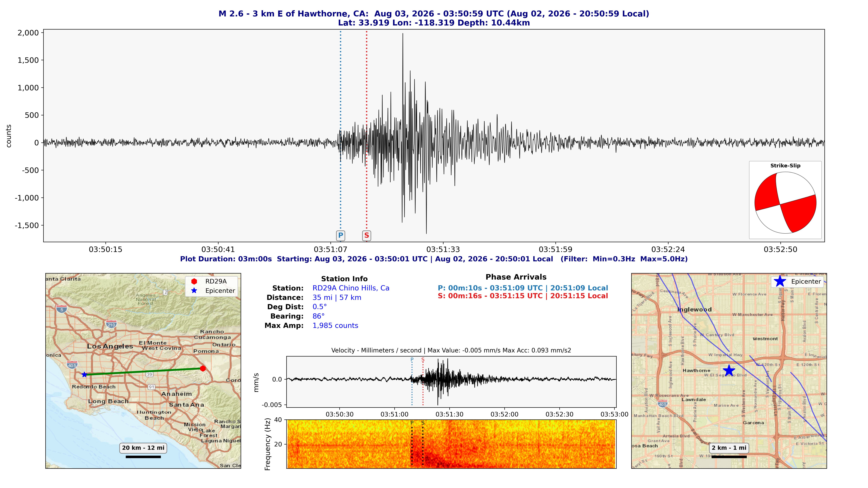
Task: Click the 'Long Beach' label on the regional map
Action: [x=108, y=401]
